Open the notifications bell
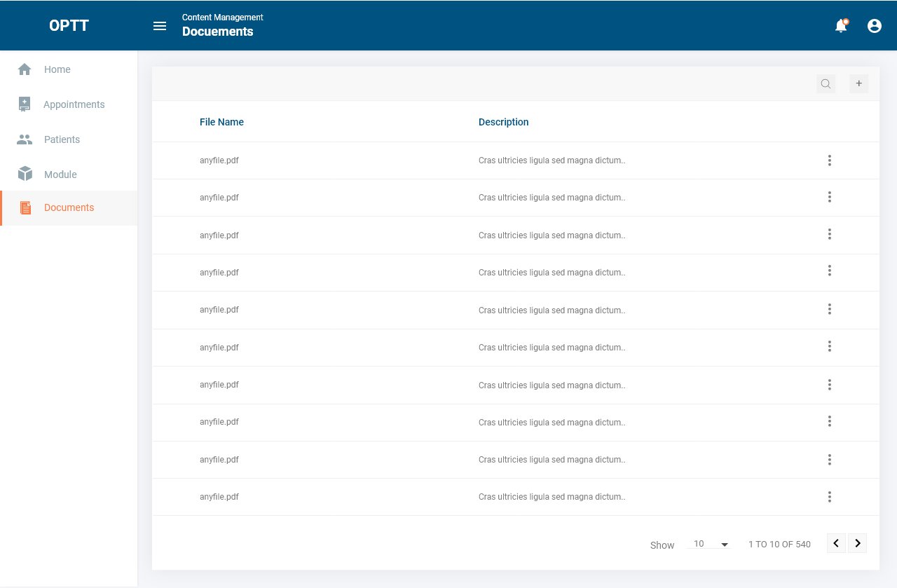The image size is (897, 588). tap(841, 26)
